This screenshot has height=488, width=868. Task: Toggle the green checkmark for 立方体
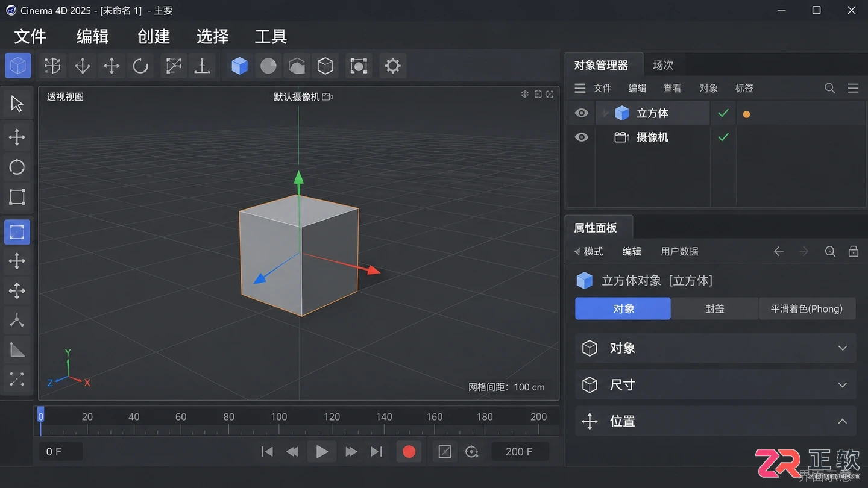723,113
